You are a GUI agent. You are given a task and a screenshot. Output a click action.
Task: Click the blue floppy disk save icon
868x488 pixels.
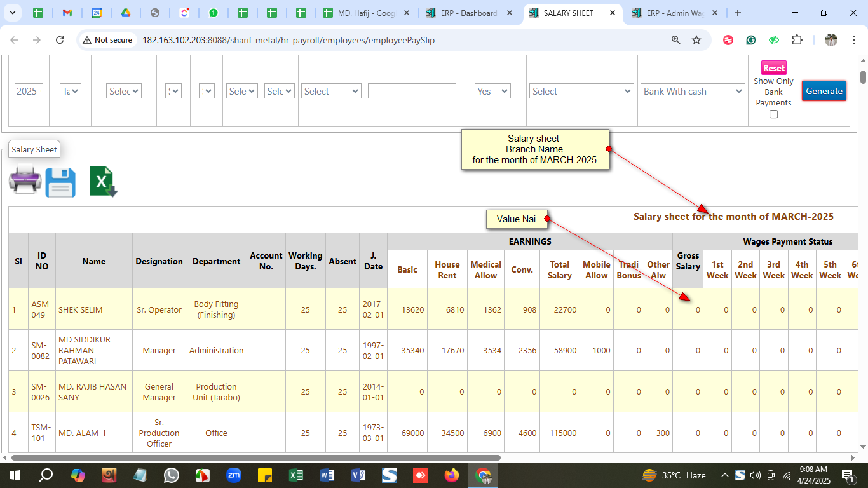click(60, 182)
